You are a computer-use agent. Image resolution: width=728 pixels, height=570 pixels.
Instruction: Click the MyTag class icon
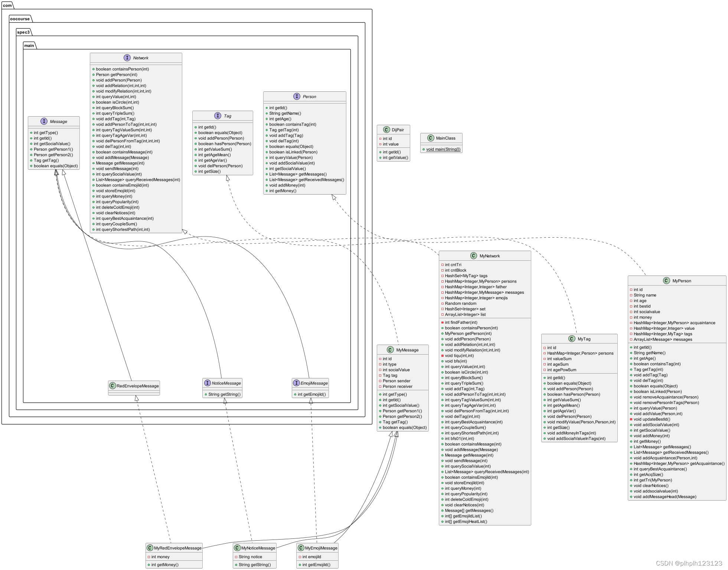(572, 338)
